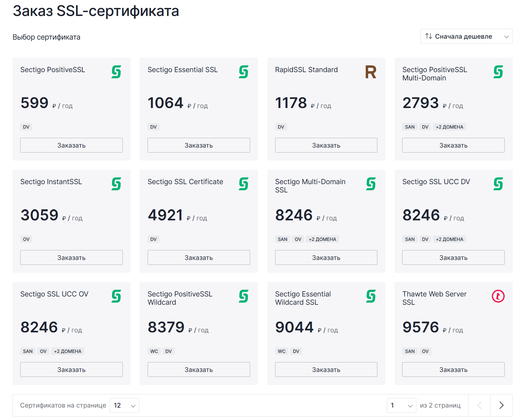
Task: Click the 1178 price value
Action: [291, 103]
